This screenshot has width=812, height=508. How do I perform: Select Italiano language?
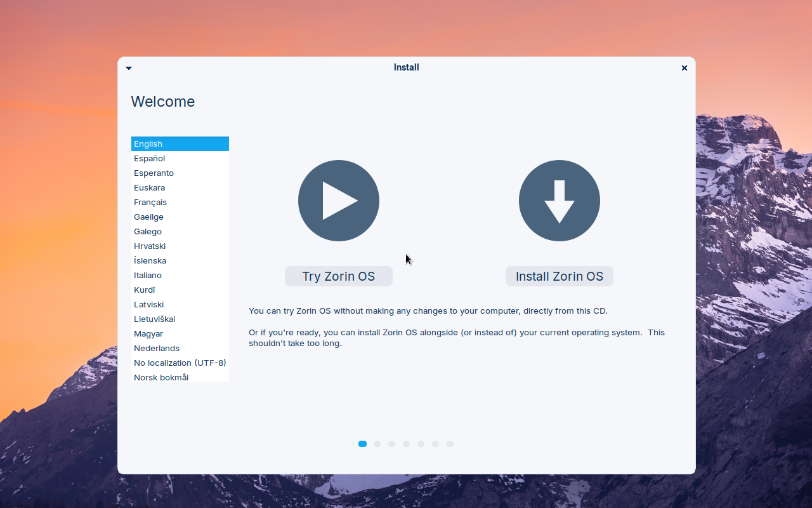click(x=180, y=275)
